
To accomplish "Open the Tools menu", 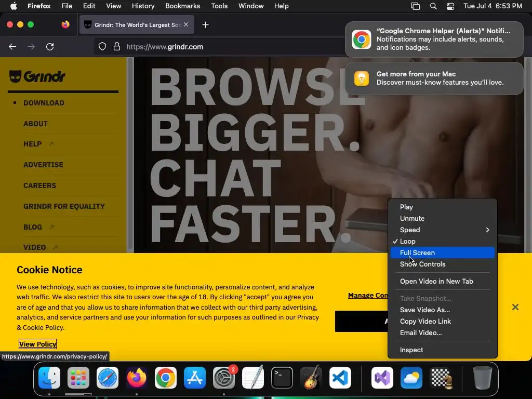I will pyautogui.click(x=219, y=6).
